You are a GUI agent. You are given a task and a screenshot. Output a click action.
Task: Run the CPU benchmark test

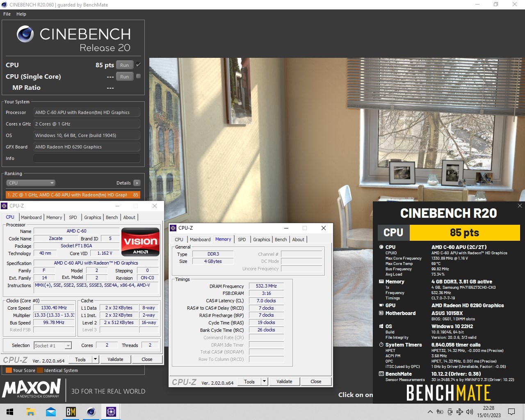[125, 65]
